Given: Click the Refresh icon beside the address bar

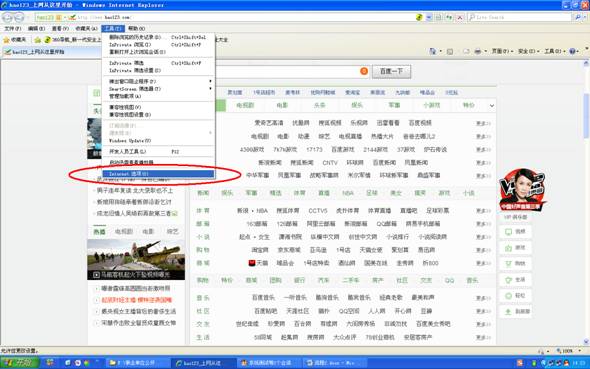Looking at the screenshot, I should [x=449, y=17].
